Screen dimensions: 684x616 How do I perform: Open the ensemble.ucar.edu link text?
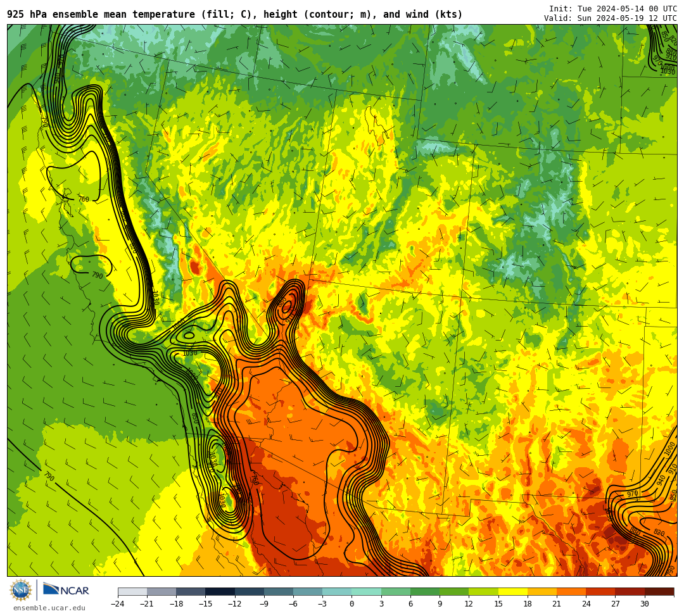pyautogui.click(x=49, y=608)
